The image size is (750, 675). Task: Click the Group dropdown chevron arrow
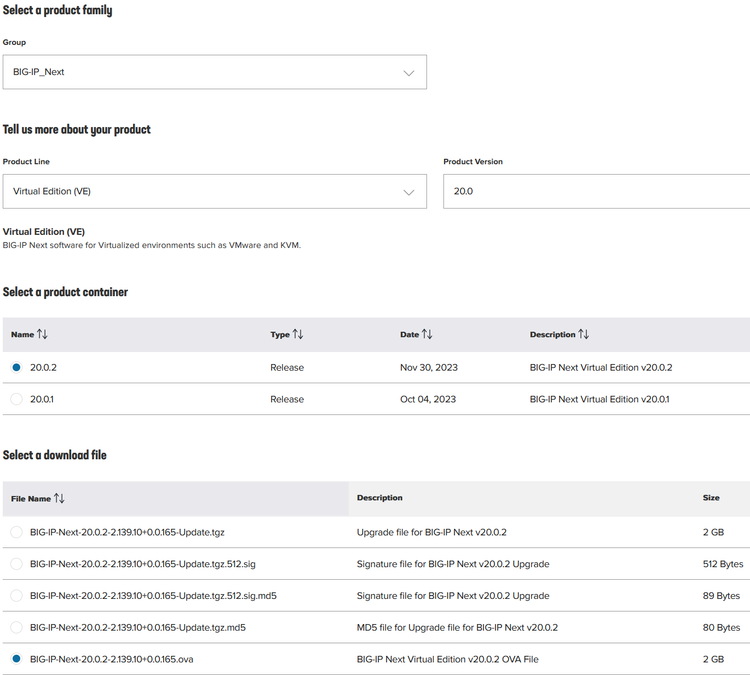point(408,72)
